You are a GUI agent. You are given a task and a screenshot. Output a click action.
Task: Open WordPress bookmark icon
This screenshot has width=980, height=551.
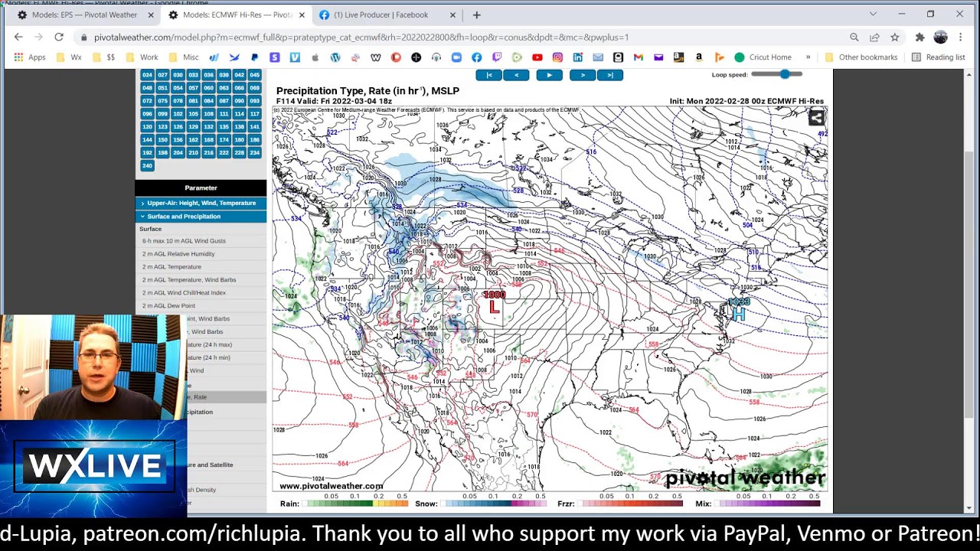point(335,57)
